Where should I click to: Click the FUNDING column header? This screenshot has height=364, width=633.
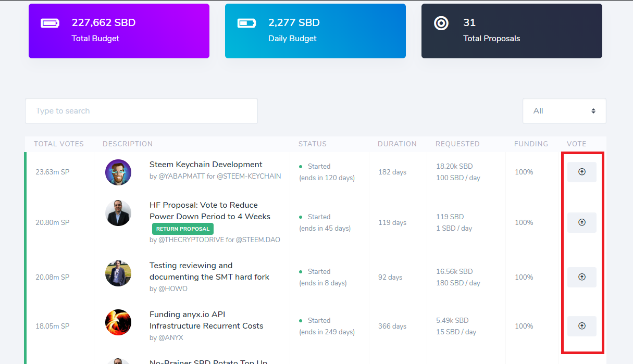pos(531,144)
